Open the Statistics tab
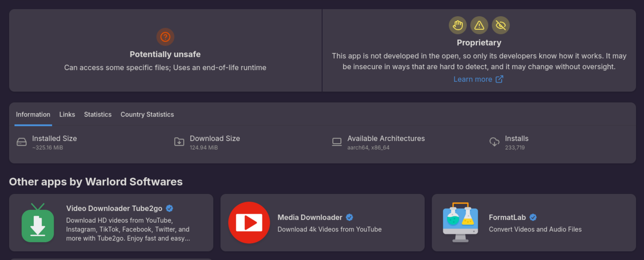This screenshot has height=260, width=644. point(98,115)
